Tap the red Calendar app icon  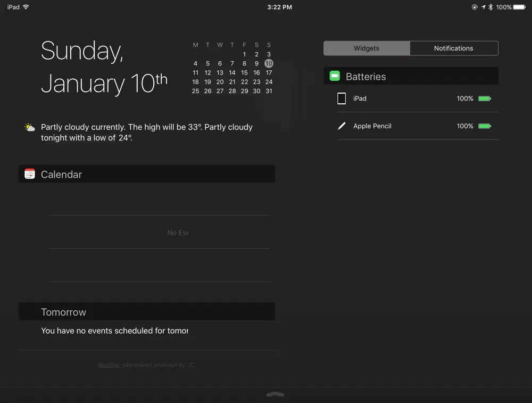30,174
